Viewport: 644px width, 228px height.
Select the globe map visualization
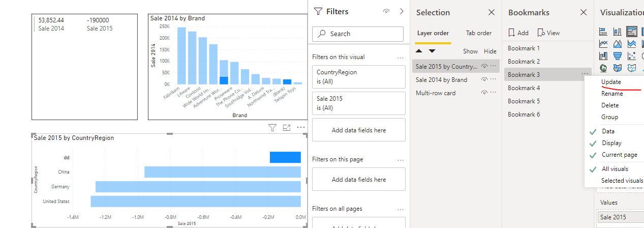(604, 68)
